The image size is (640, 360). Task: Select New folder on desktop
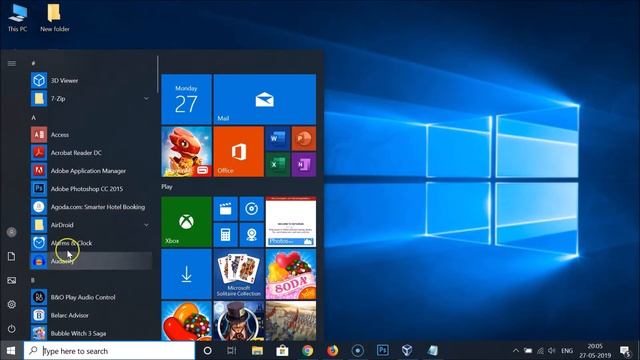55,18
